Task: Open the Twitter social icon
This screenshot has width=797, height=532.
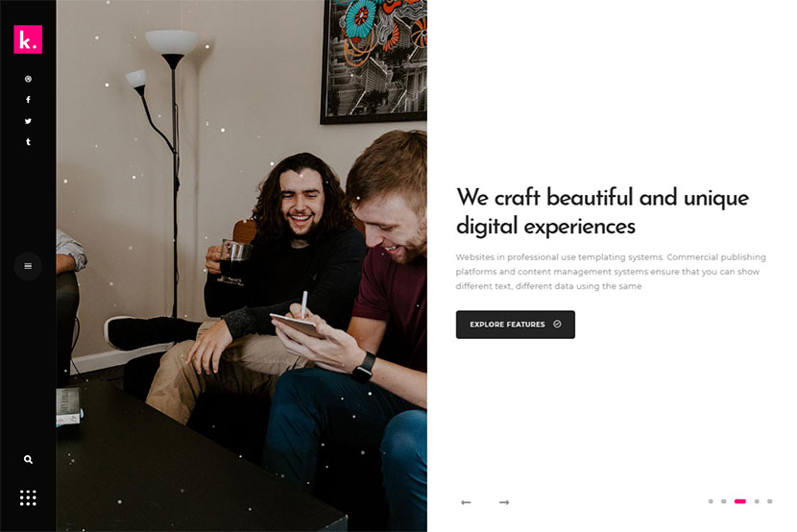Action: click(28, 121)
